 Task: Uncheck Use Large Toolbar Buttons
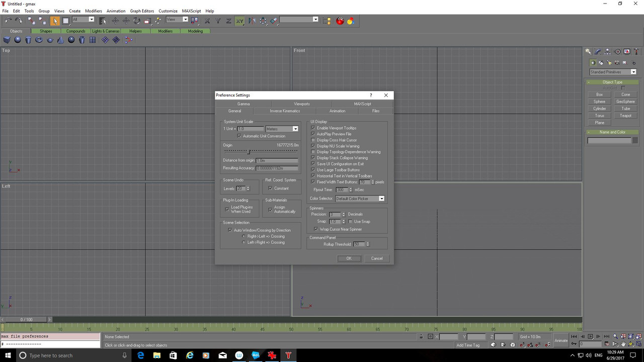pyautogui.click(x=313, y=170)
